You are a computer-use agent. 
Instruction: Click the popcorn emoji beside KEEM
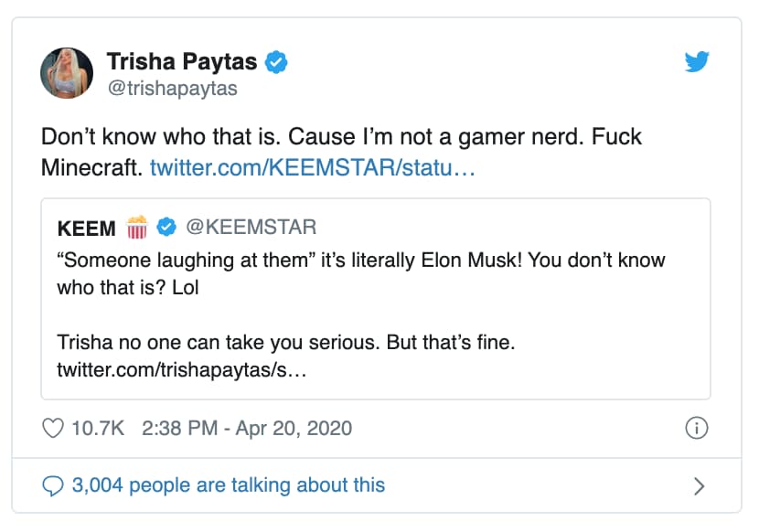[136, 227]
